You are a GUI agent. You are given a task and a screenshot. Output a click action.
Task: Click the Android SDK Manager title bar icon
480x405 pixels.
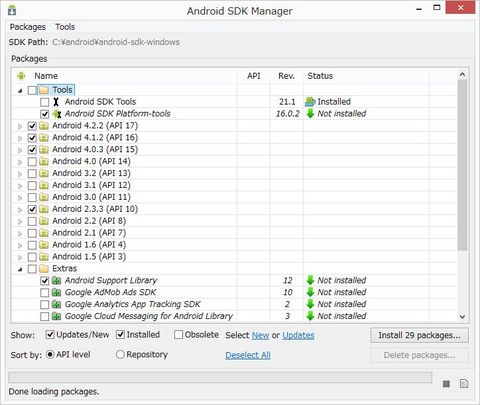(x=12, y=11)
